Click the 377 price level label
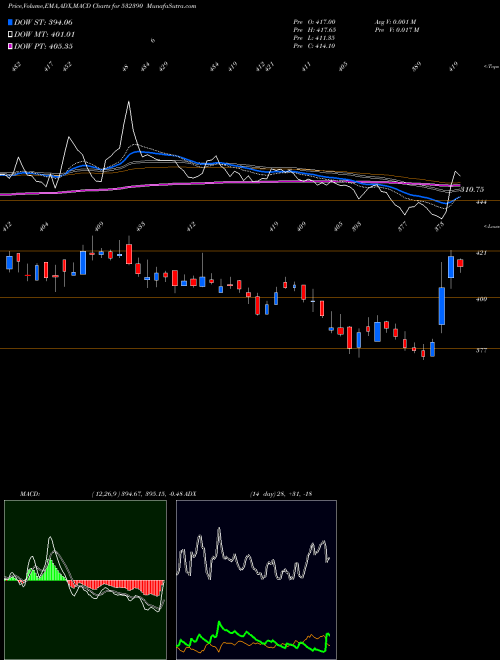The image size is (500, 660). coord(481,350)
